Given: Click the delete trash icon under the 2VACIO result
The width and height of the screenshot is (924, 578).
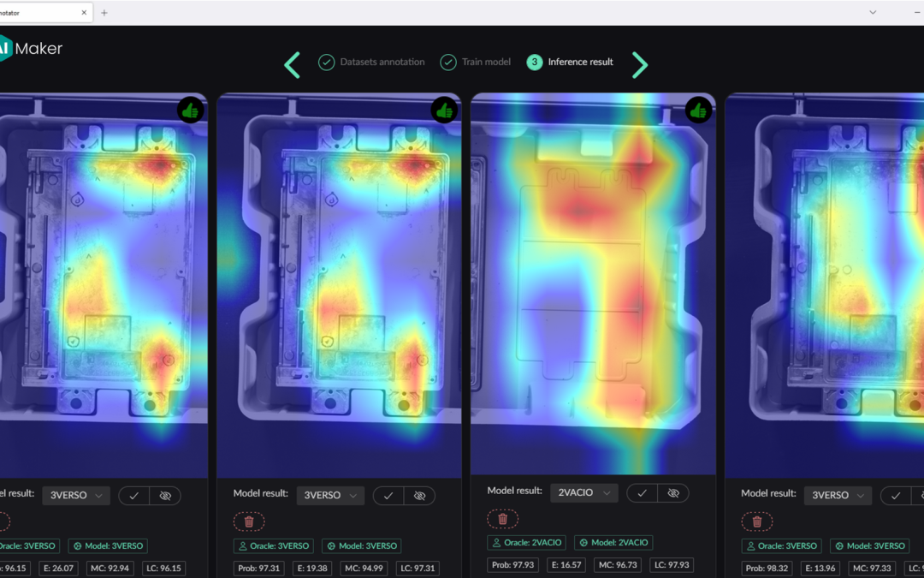Looking at the screenshot, I should click(503, 518).
